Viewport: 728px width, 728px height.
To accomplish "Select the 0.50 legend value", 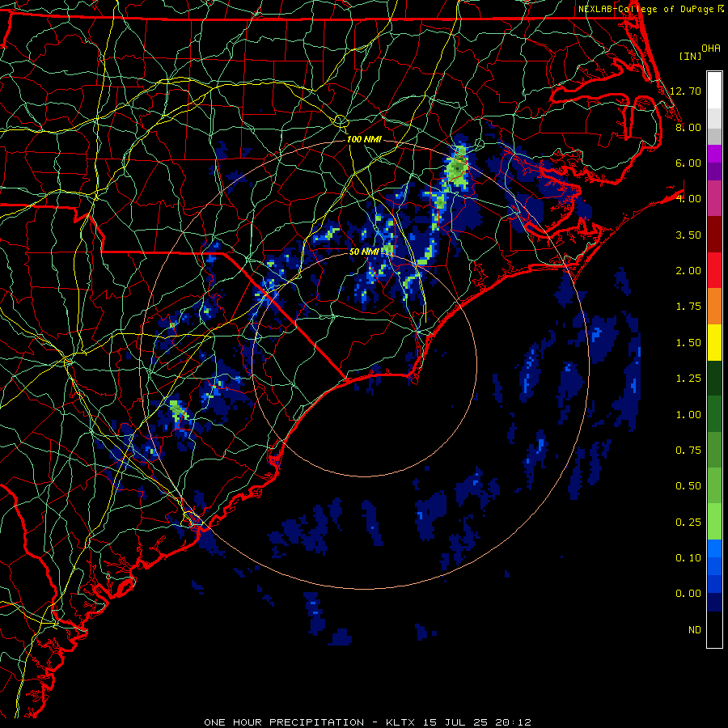I will (688, 486).
